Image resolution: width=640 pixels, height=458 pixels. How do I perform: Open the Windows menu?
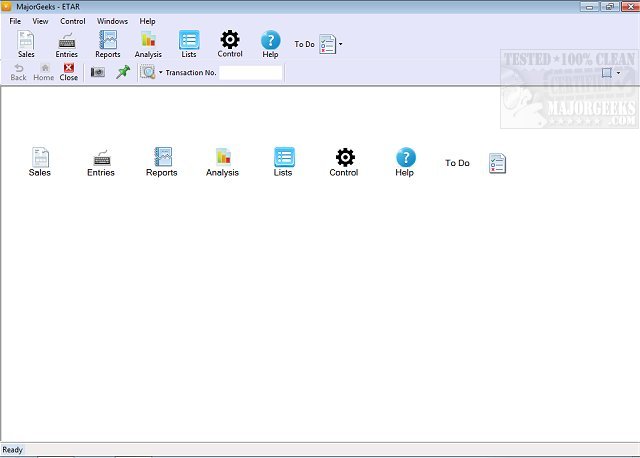pos(112,21)
